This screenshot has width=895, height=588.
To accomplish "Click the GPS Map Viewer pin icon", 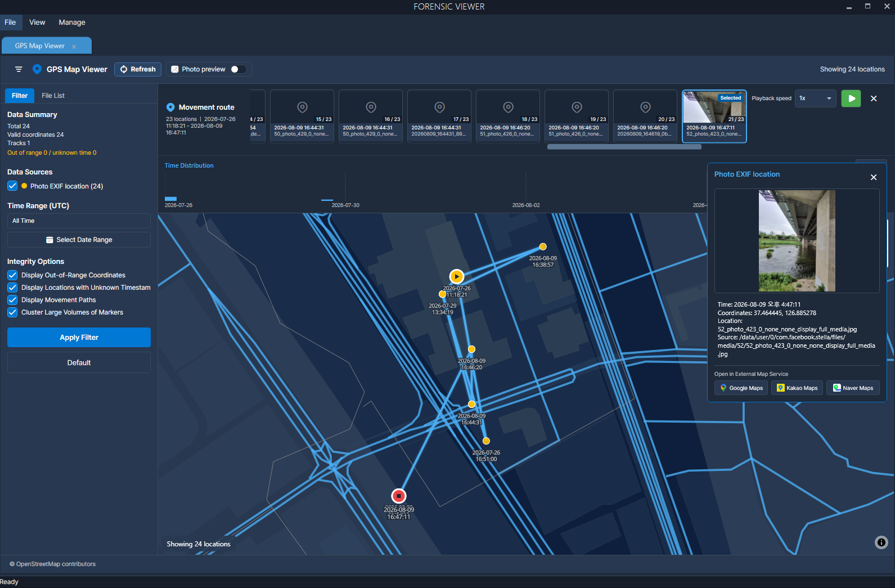I will tap(37, 69).
